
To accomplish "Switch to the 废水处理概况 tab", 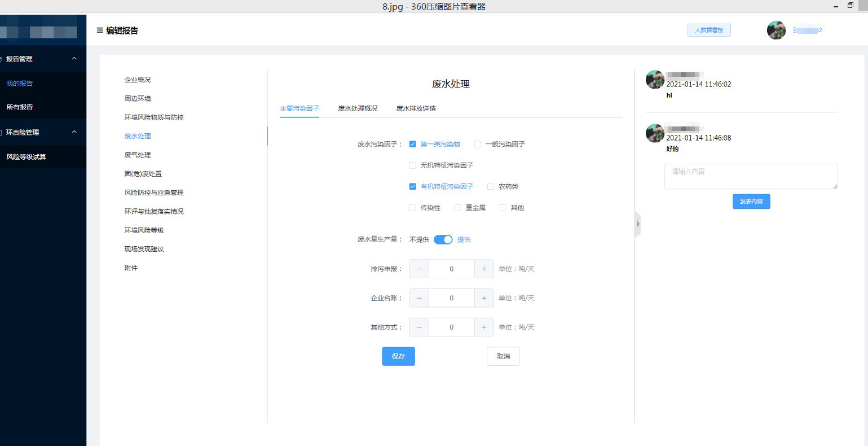I will [x=358, y=108].
